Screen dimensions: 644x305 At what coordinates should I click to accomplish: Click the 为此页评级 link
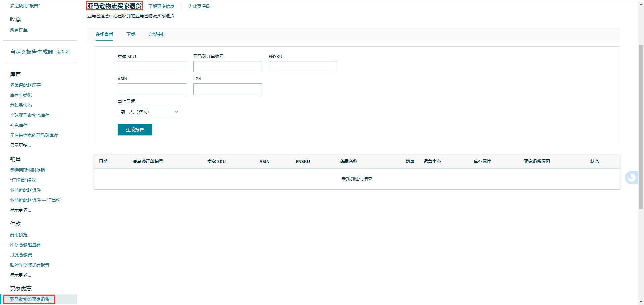[x=199, y=6]
